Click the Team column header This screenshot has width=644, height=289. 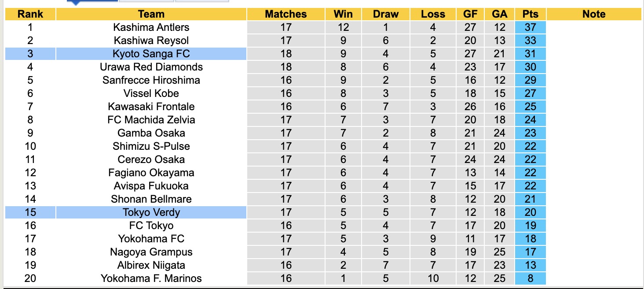(x=151, y=14)
